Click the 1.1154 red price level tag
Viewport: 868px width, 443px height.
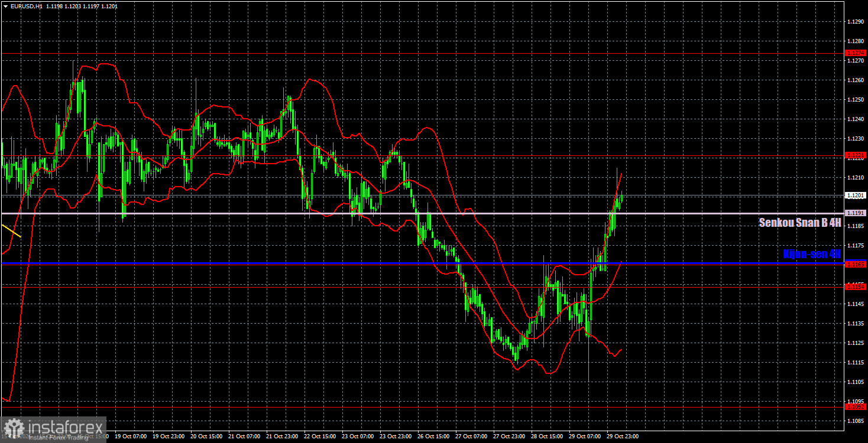(x=856, y=286)
